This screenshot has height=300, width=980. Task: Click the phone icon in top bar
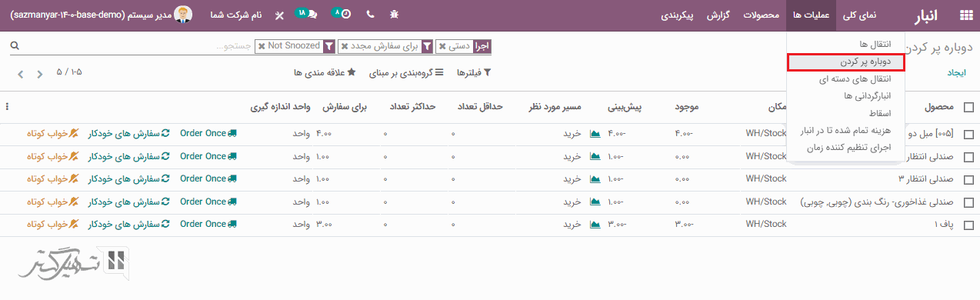(x=371, y=15)
